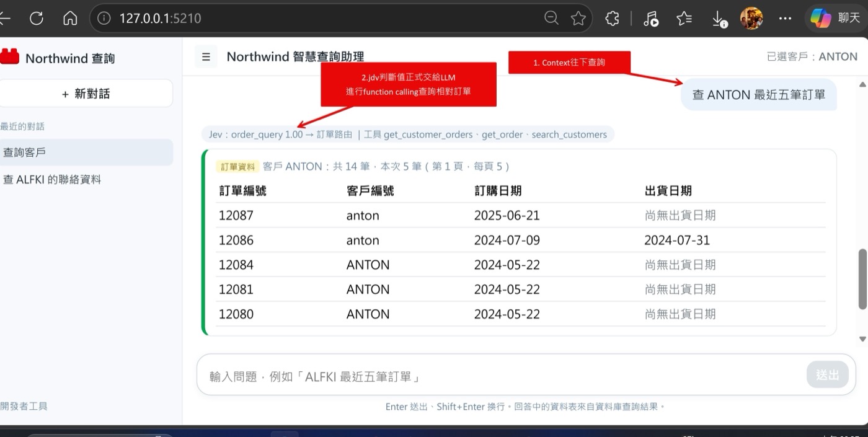This screenshot has width=868, height=437.
Task: Refresh the browser page
Action: point(36,19)
